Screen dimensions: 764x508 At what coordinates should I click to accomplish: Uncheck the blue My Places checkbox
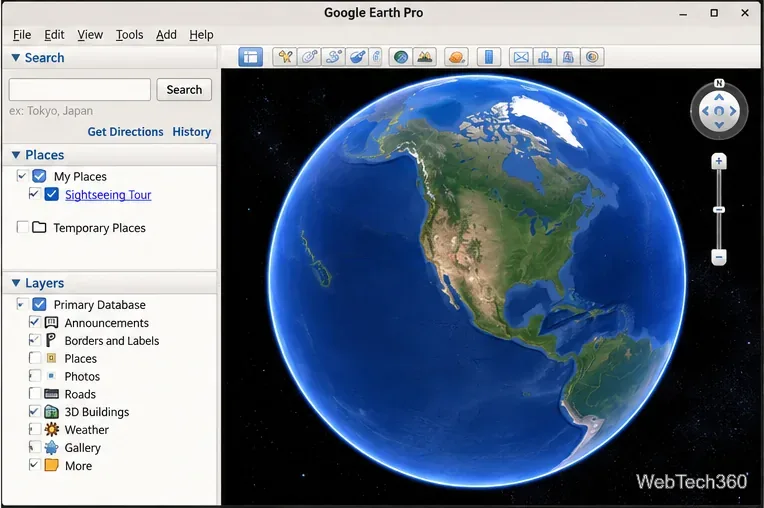tap(39, 176)
